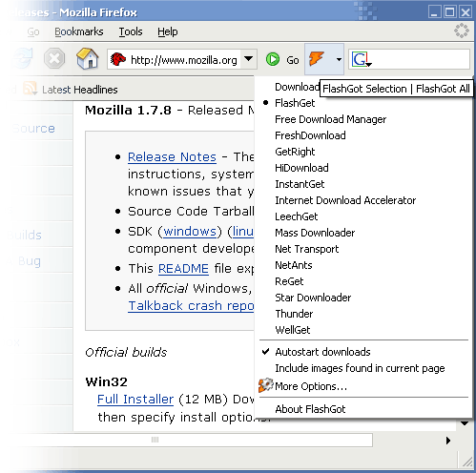
Task: Click the mozilla.org site favicon in the address bar
Action: [118, 59]
